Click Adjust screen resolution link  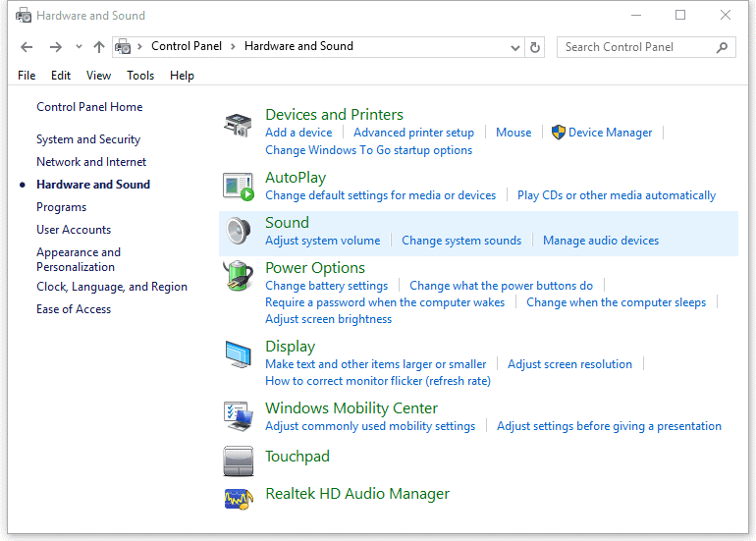coord(569,364)
